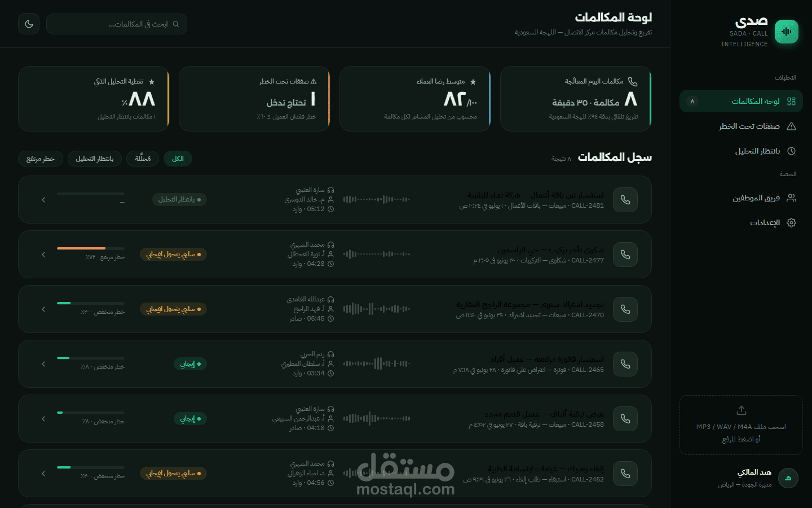The height and width of the screenshot is (508, 812).
Task: Click the Sada logo icon in sidebar
Action: pos(787,32)
